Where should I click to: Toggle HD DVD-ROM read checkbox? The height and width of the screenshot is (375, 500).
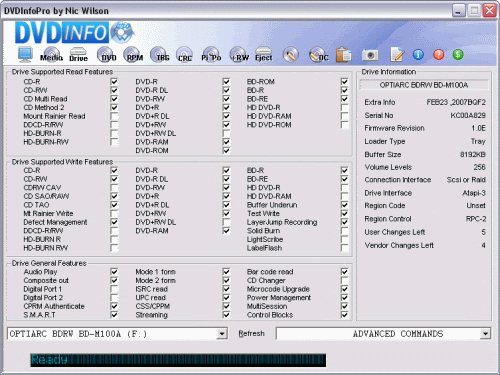click(x=344, y=125)
